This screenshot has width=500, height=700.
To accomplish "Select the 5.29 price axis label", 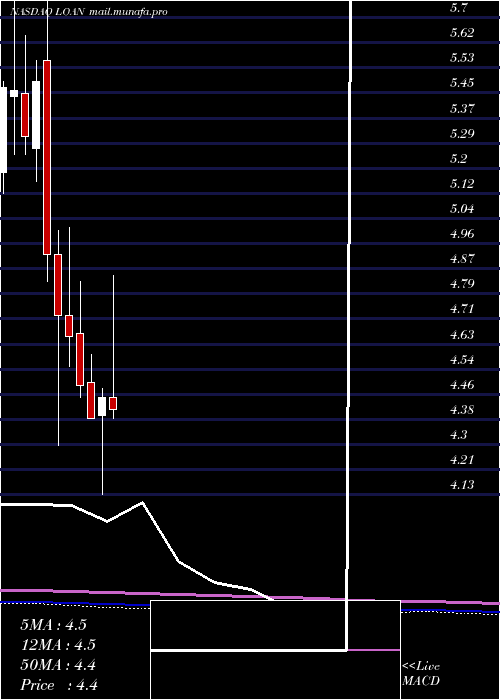I will click(x=462, y=133).
